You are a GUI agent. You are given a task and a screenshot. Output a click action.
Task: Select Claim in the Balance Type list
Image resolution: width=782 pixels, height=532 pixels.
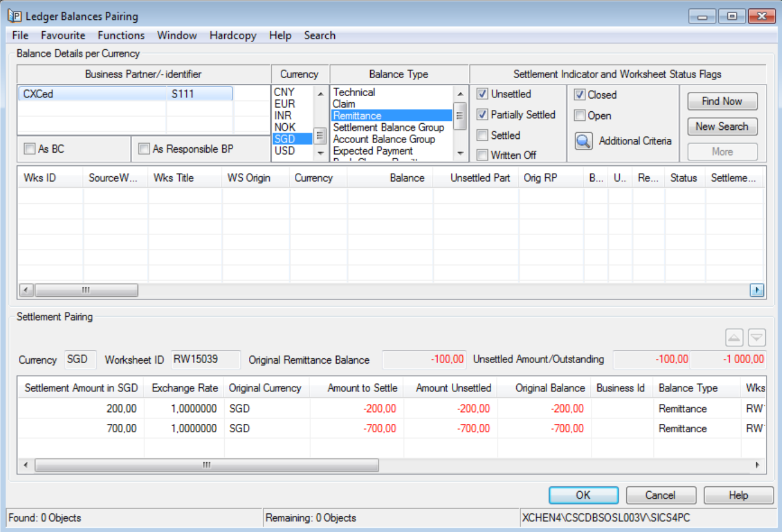pos(344,104)
